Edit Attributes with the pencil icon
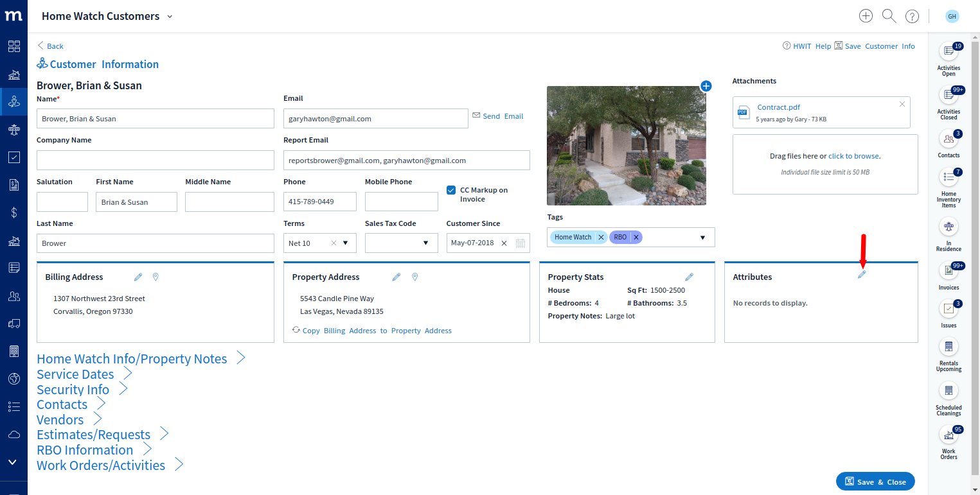Image resolution: width=980 pixels, height=495 pixels. (862, 274)
